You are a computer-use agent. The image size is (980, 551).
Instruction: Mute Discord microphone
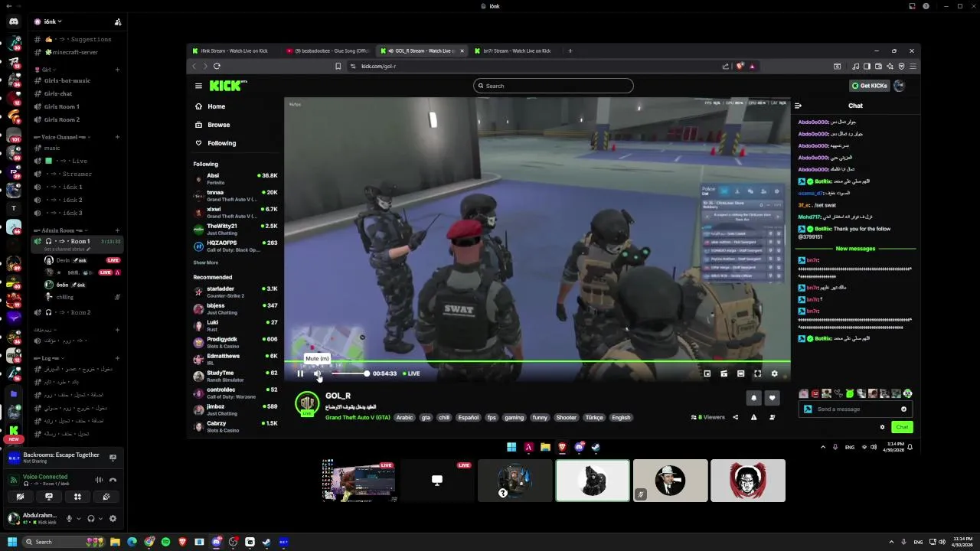tap(69, 519)
